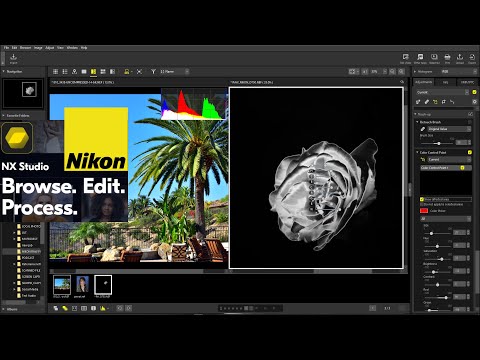Open the Edit menu

(14, 48)
